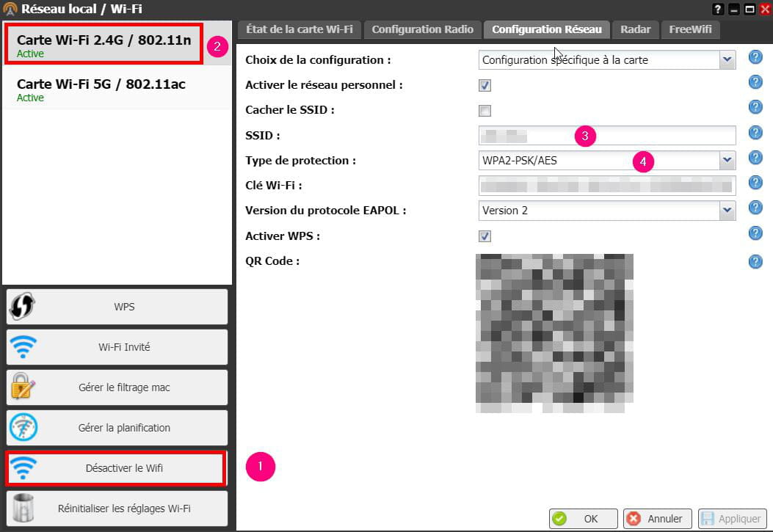Open help for Version du protocole EAPOL
The height and width of the screenshot is (532, 773).
(x=755, y=208)
